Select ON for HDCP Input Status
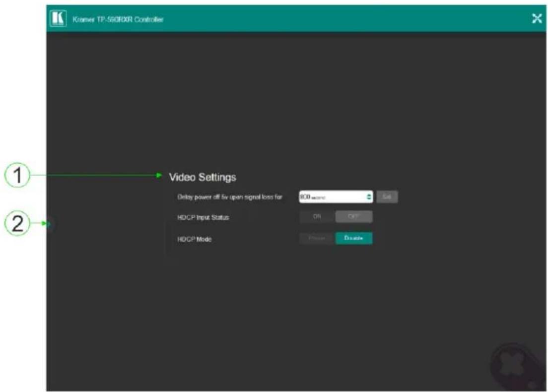Viewport: 548px width, 392px height. (317, 217)
